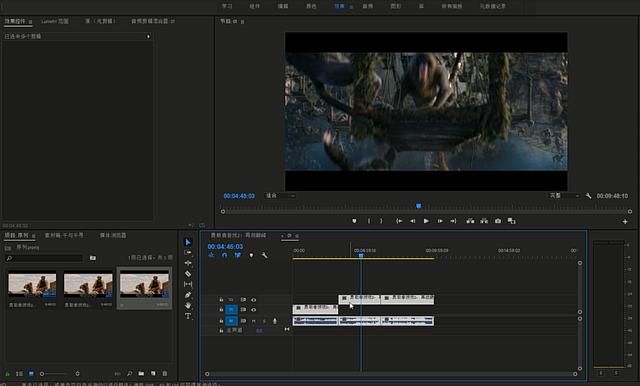Click the Extract button
Screen dimensions: 640x386
tap(484, 221)
